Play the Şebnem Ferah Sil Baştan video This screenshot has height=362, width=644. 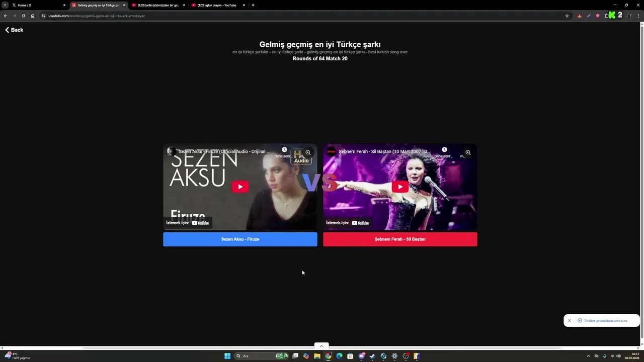click(400, 187)
